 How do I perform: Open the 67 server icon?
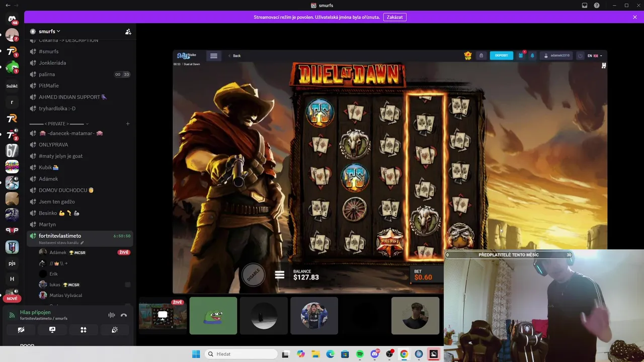click(x=12, y=150)
